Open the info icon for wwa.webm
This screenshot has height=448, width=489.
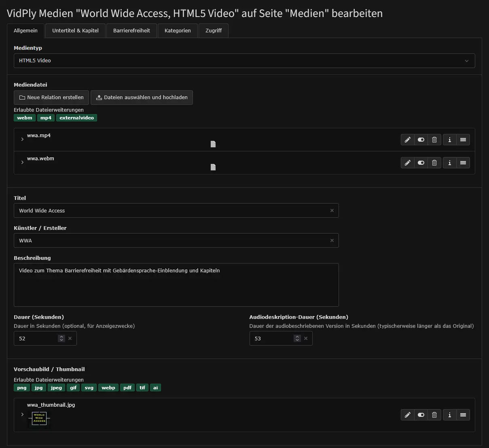(449, 163)
